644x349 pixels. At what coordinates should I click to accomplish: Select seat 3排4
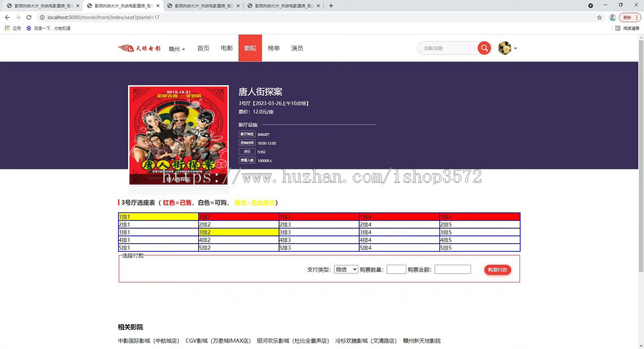399,232
